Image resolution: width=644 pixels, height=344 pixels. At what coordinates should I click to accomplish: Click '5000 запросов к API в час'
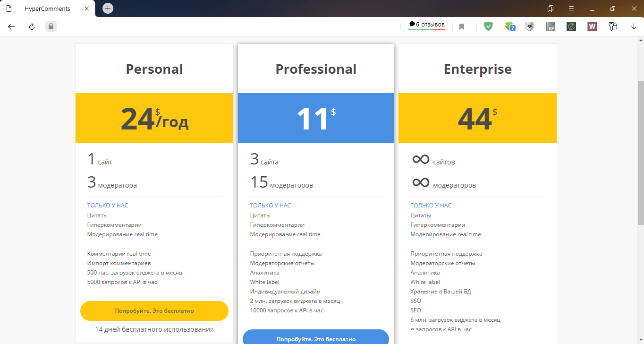pos(122,282)
